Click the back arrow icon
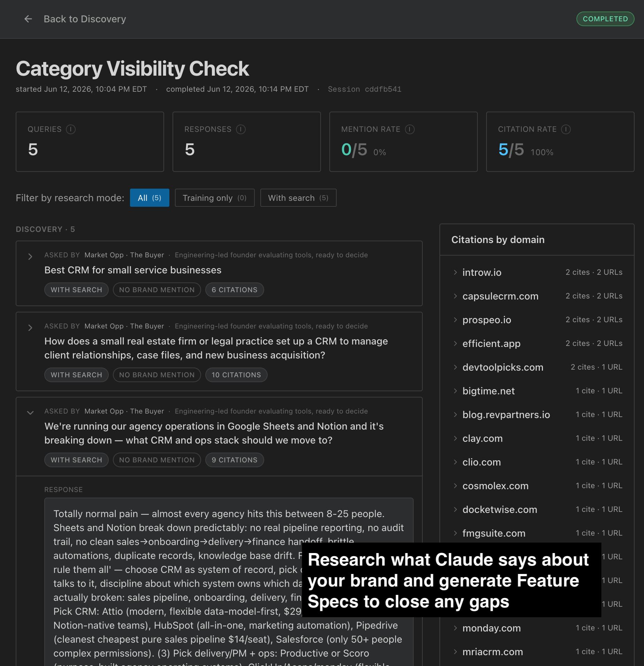Image resolution: width=644 pixels, height=666 pixels. click(x=28, y=19)
